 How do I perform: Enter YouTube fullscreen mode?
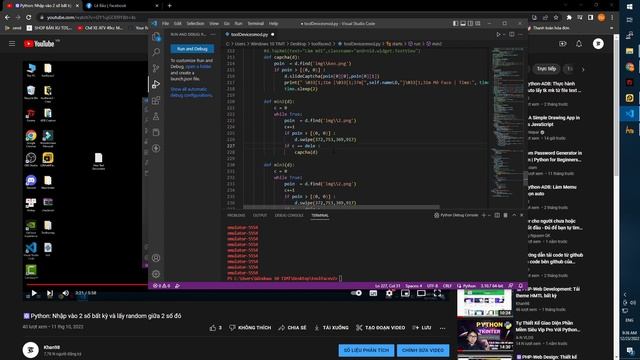(437, 293)
